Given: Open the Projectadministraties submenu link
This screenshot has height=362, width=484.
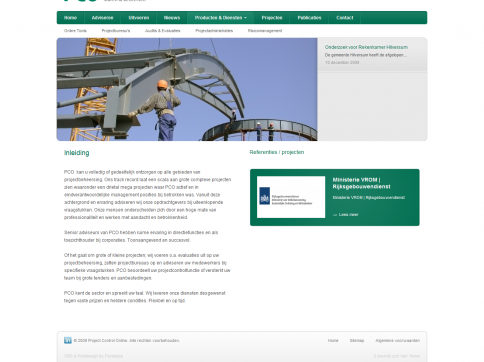Looking at the screenshot, I should 214,31.
